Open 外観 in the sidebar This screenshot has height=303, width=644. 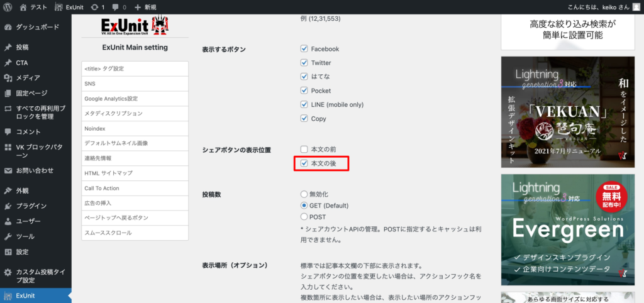(36, 190)
